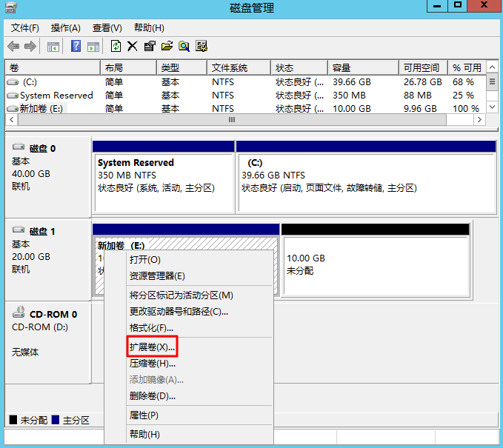Click the Back arrow toolbar icon

pyautogui.click(x=13, y=47)
